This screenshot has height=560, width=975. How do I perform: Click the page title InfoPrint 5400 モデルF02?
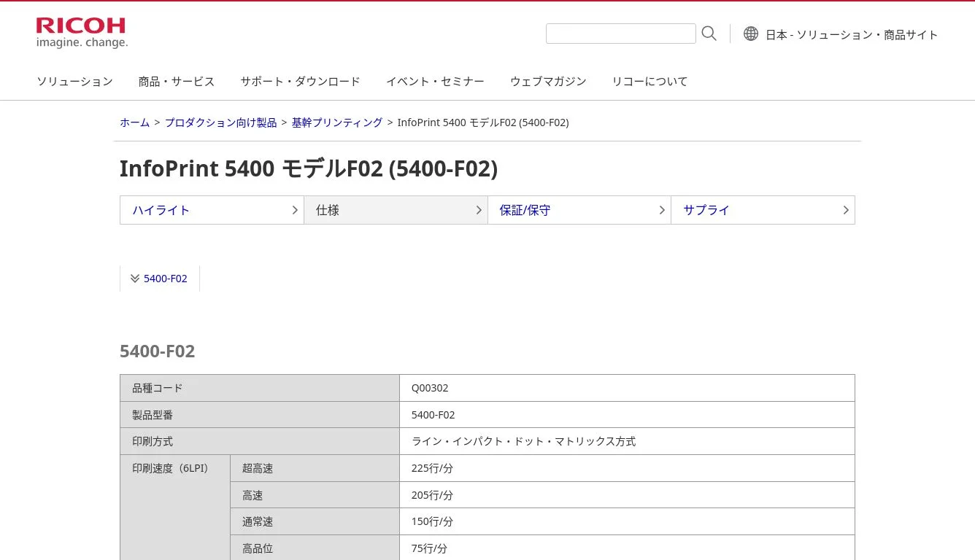point(309,168)
